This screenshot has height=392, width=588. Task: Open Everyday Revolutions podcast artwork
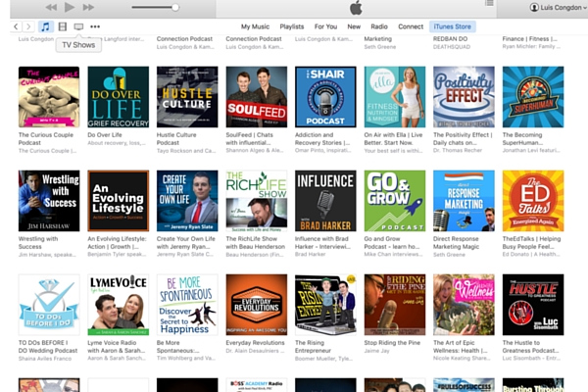pyautogui.click(x=257, y=305)
